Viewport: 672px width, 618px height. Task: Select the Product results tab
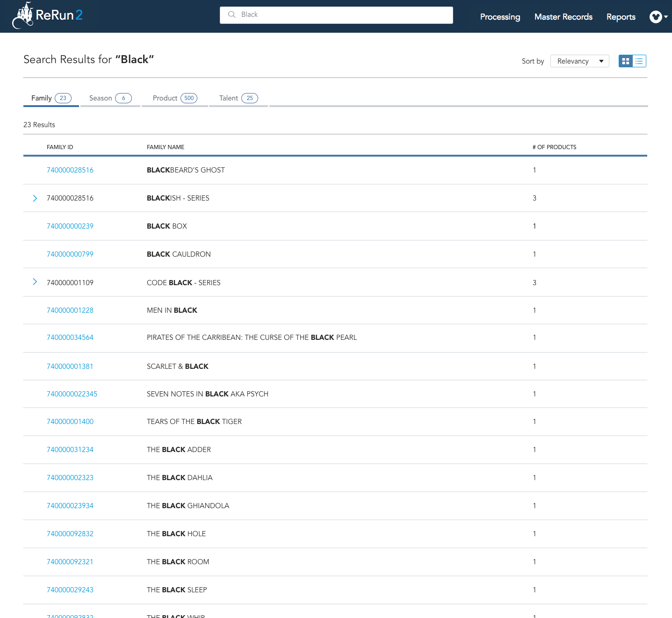(175, 98)
